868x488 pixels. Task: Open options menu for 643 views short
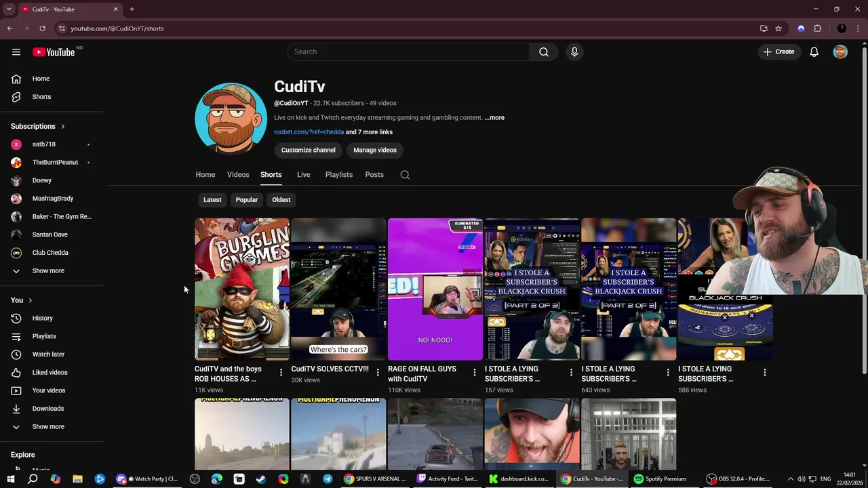click(667, 372)
